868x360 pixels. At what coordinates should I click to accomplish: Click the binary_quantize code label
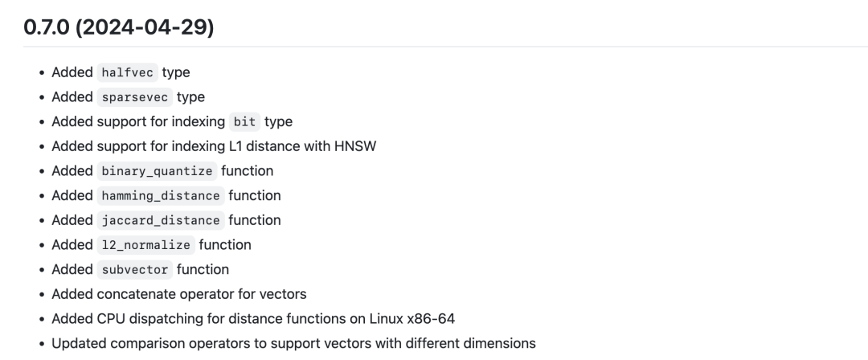(x=157, y=171)
